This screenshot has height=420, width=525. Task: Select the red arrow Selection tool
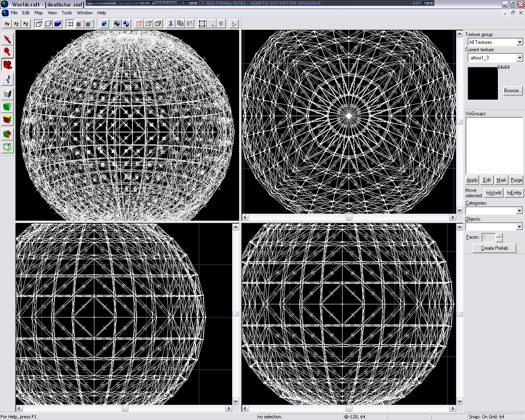(x=7, y=39)
